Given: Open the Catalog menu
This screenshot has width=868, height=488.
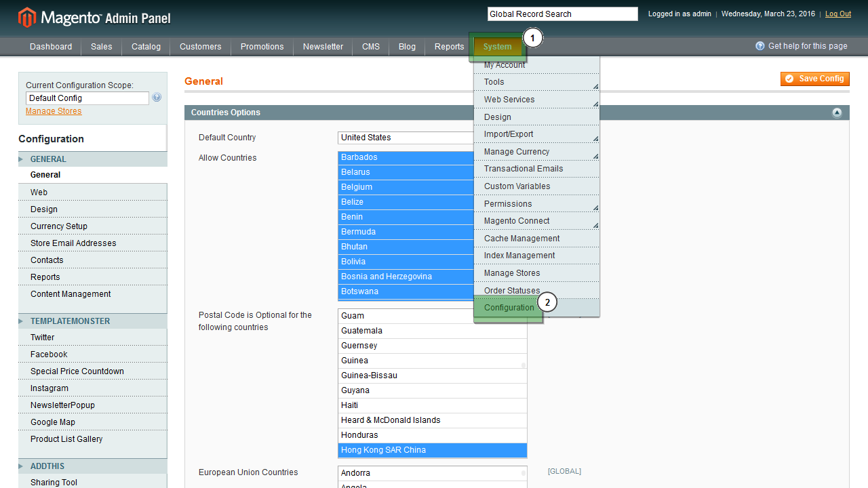Looking at the screenshot, I should (146, 47).
